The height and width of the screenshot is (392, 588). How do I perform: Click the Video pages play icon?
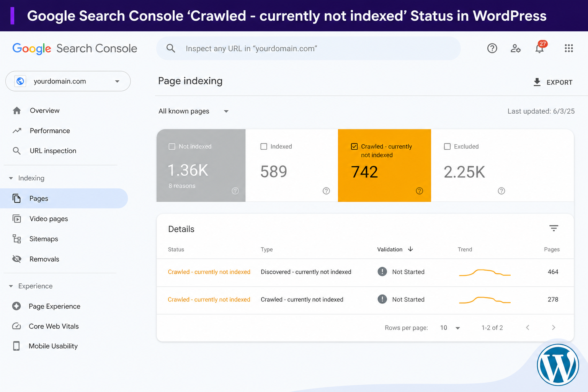[x=17, y=219]
